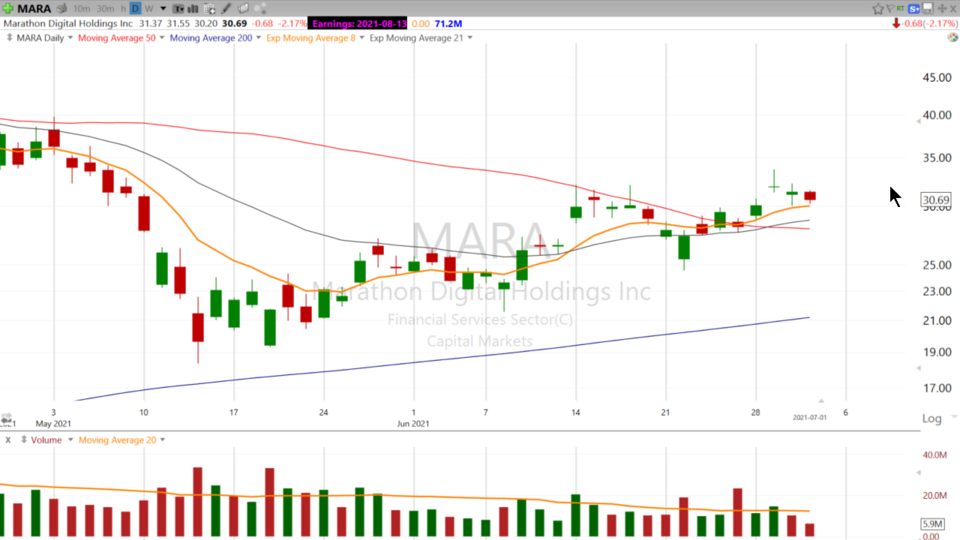Open the Volume indicator dropdown arrow
The width and height of the screenshot is (960, 540).
70,440
